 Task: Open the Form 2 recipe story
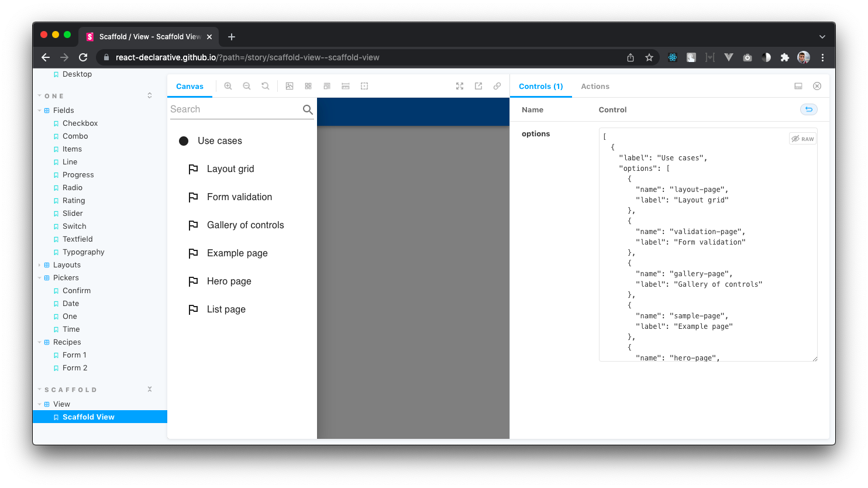[x=75, y=368]
